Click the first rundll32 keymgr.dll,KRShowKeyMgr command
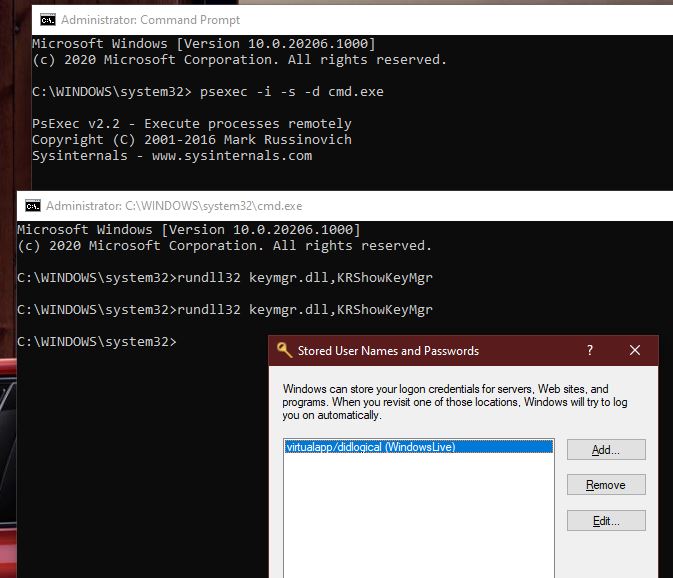673x578 pixels. point(305,278)
